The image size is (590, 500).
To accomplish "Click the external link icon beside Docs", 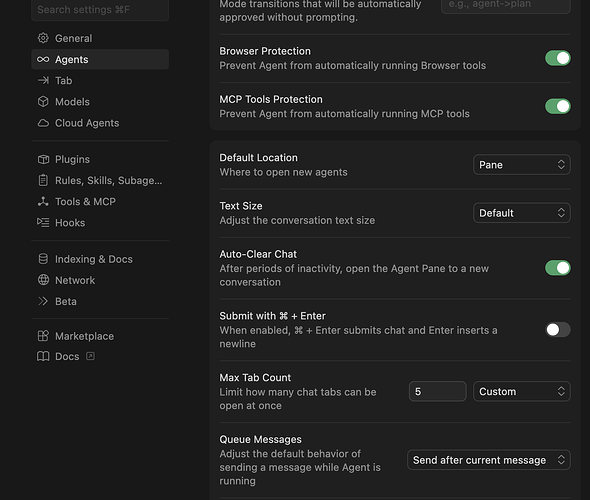I will coord(90,356).
